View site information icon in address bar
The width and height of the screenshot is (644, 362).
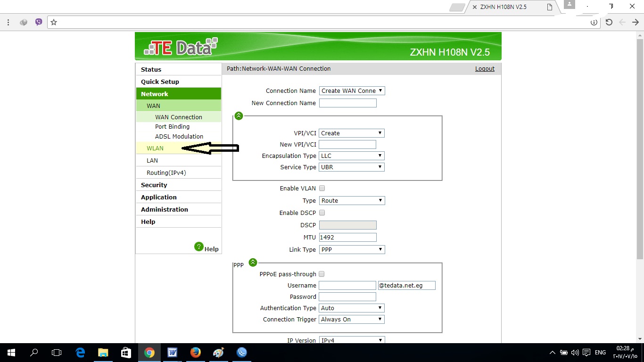(x=594, y=22)
